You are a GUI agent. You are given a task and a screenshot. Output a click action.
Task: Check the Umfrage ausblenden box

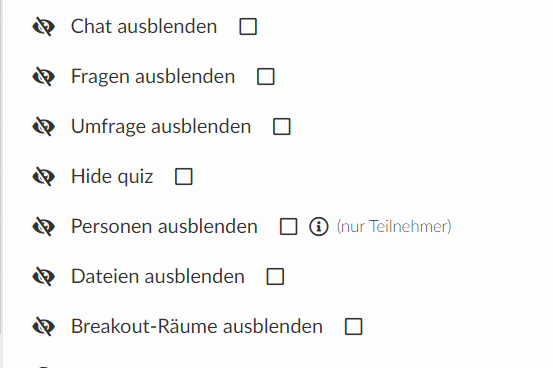(282, 127)
